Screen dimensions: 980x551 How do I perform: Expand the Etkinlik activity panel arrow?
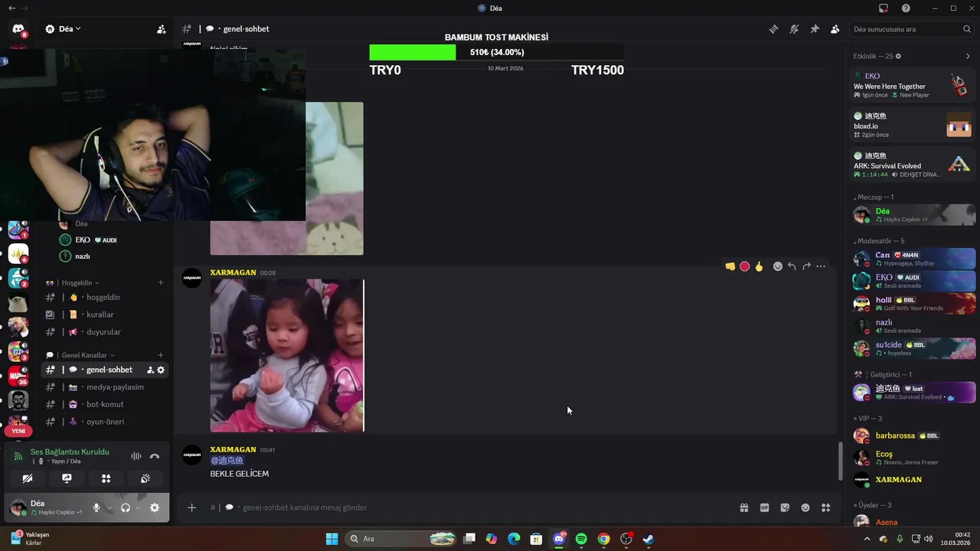pyautogui.click(x=968, y=56)
